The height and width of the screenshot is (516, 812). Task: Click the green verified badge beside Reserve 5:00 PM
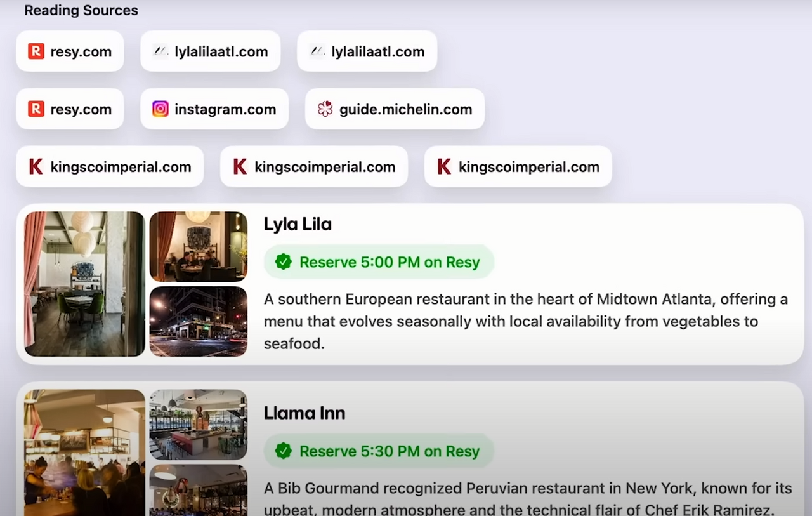tap(283, 262)
